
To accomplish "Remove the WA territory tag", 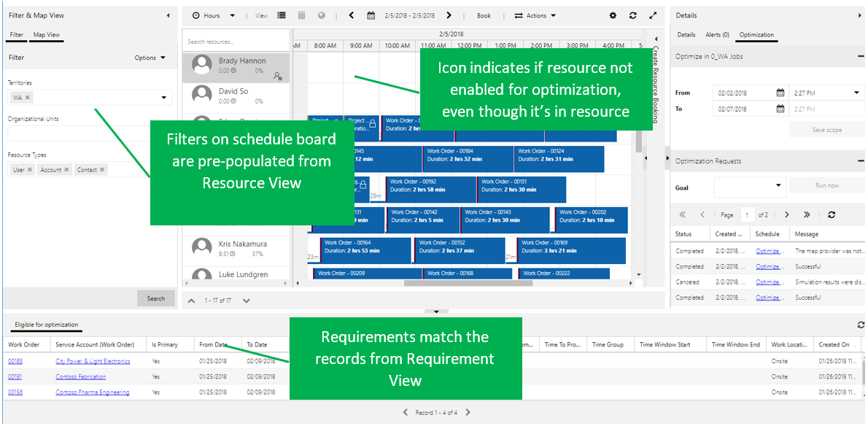I will (x=28, y=97).
